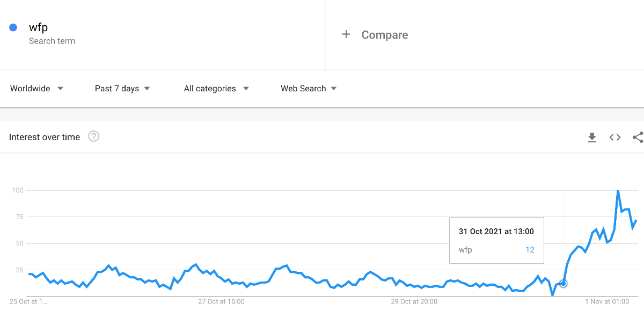The height and width of the screenshot is (325, 644).
Task: Edit the wfp search term
Action: click(x=38, y=27)
